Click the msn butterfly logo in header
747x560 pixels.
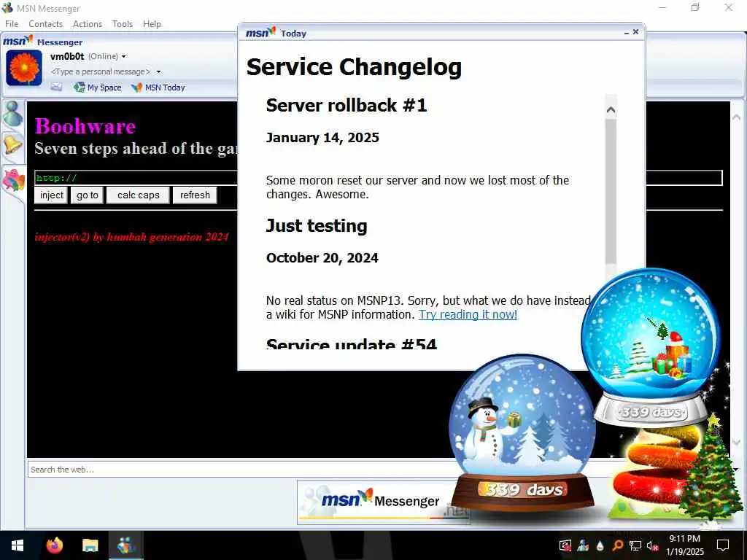click(x=18, y=41)
